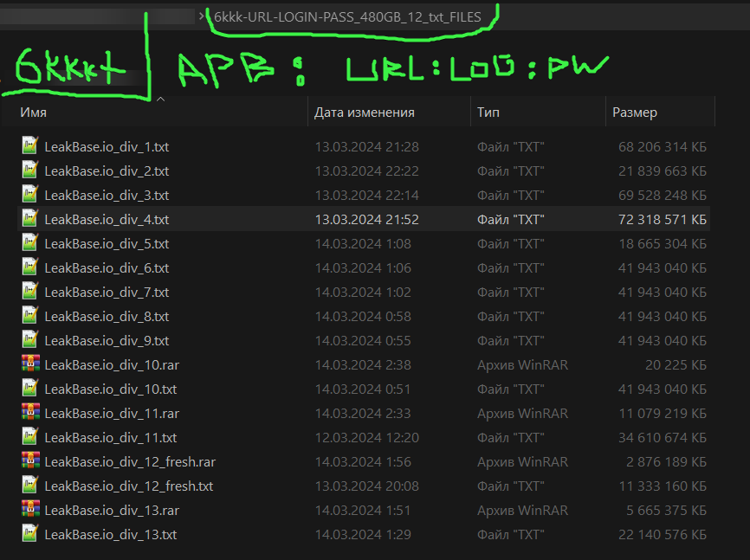Click size value 72 318 571 КБ
Viewport: 750px width, 560px height.
click(662, 220)
